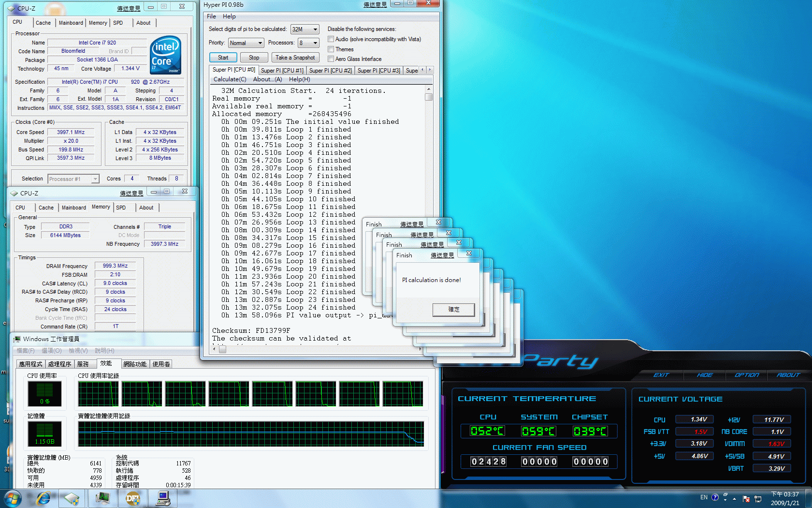Image resolution: width=812 pixels, height=508 pixels.
Task: Click the 傳送意見 link in Hyper PI
Action: click(375, 5)
